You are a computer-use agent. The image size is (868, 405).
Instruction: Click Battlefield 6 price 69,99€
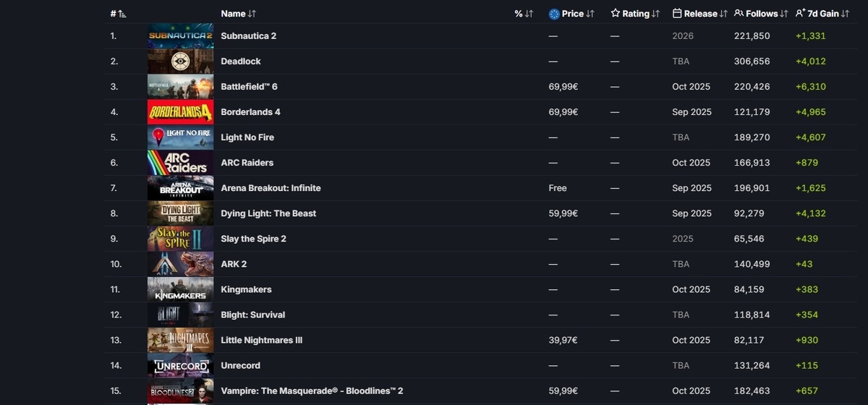point(563,87)
